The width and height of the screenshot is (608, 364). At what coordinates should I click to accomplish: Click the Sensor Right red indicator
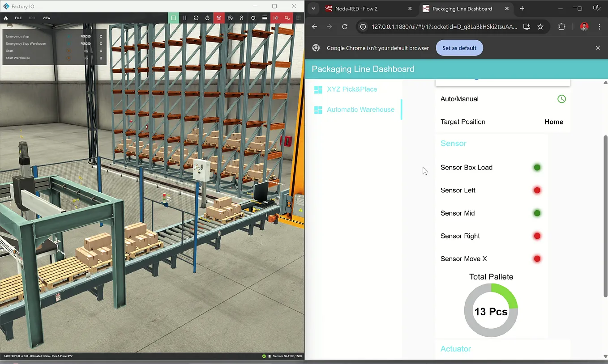[x=537, y=236]
